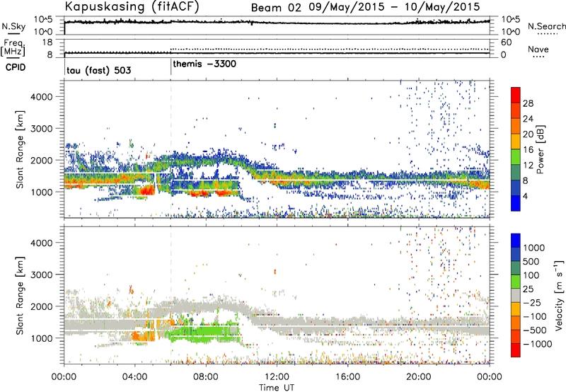Click the red segment of Power color bar
The width and height of the screenshot is (566, 392).
click(x=516, y=95)
